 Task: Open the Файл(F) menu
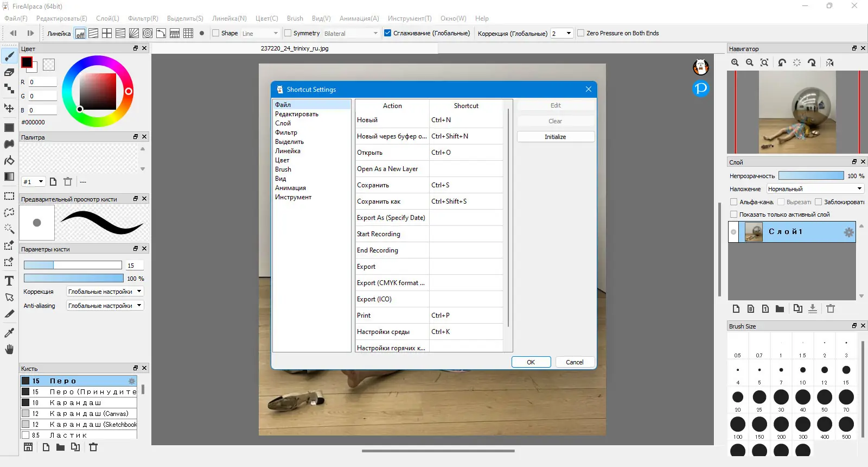[16, 18]
